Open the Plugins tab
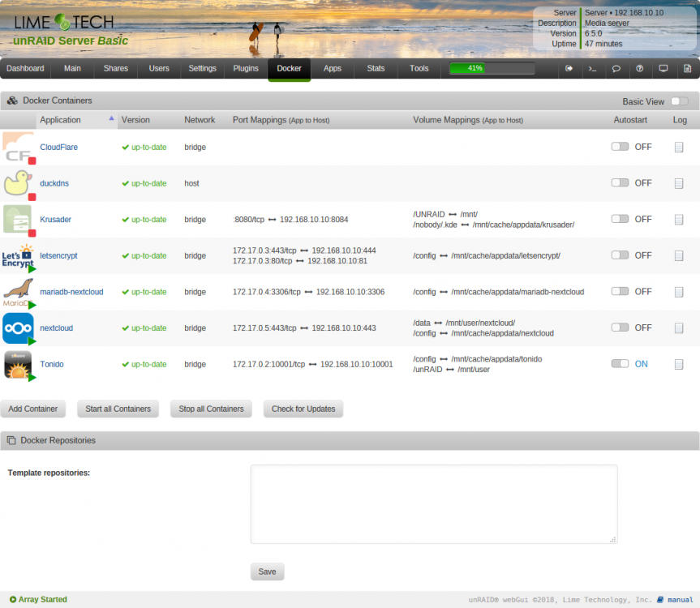Screen dimensions: 700x608 [x=246, y=68]
